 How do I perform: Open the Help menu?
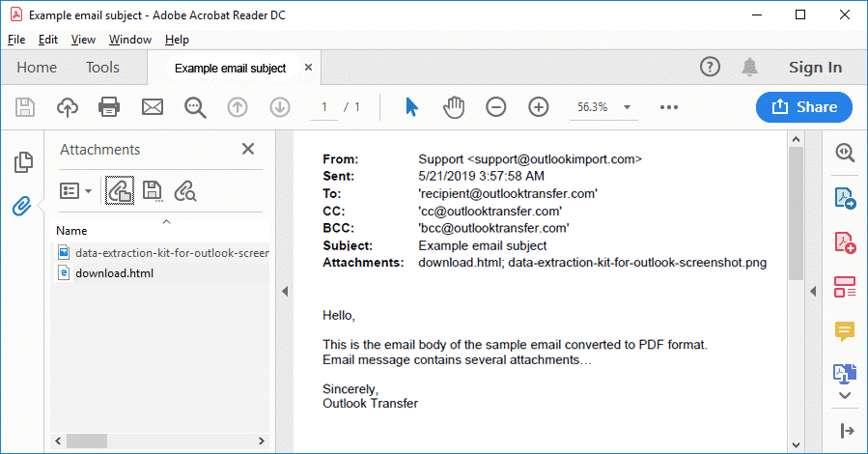(x=177, y=40)
